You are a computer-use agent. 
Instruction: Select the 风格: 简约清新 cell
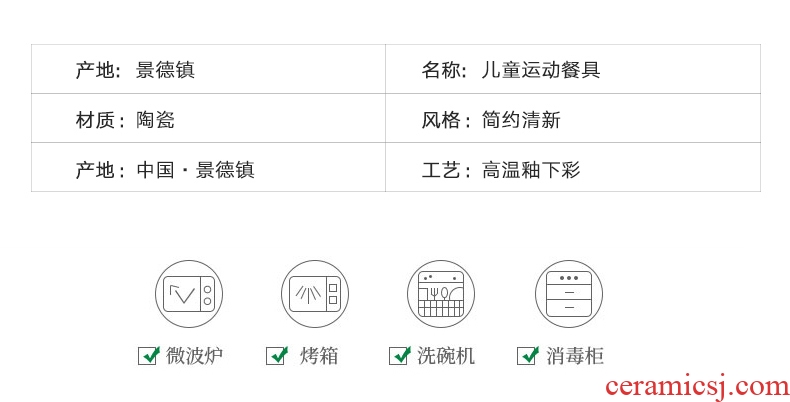(x=572, y=119)
